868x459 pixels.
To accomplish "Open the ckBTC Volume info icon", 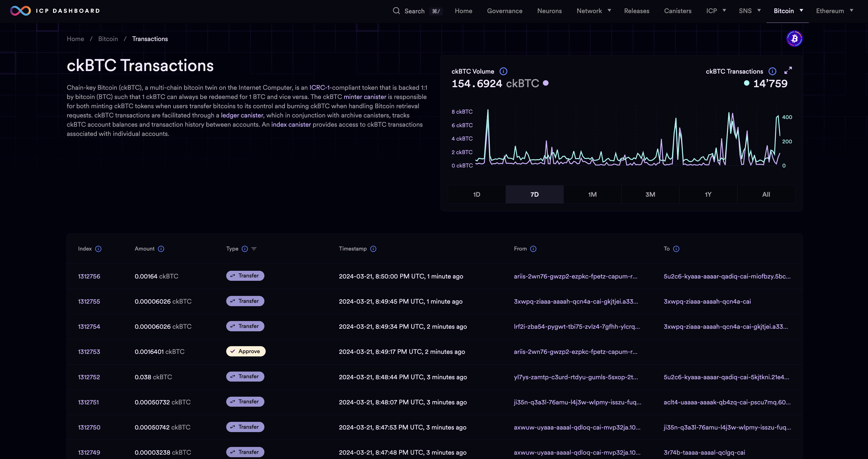I will (503, 71).
